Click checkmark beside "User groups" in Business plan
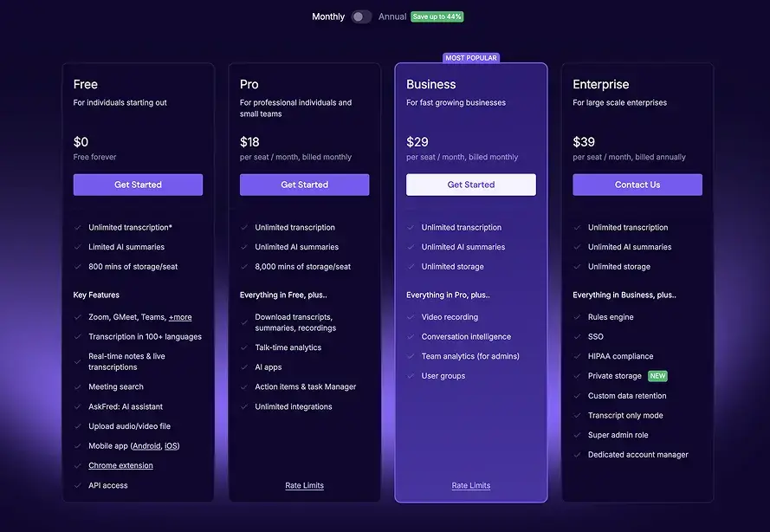770x532 pixels. (411, 375)
